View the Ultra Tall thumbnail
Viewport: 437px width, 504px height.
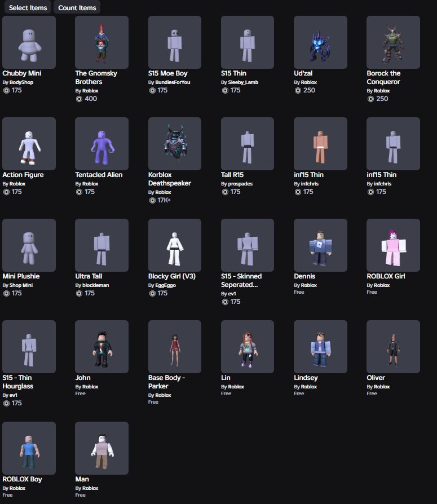point(101,245)
